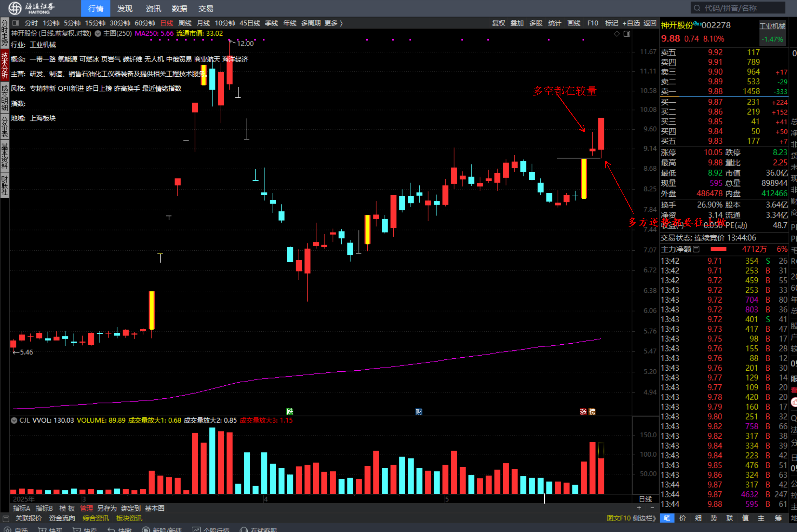Open the 指标A indicator menu
Viewport: 797px width, 532px height.
[22, 508]
